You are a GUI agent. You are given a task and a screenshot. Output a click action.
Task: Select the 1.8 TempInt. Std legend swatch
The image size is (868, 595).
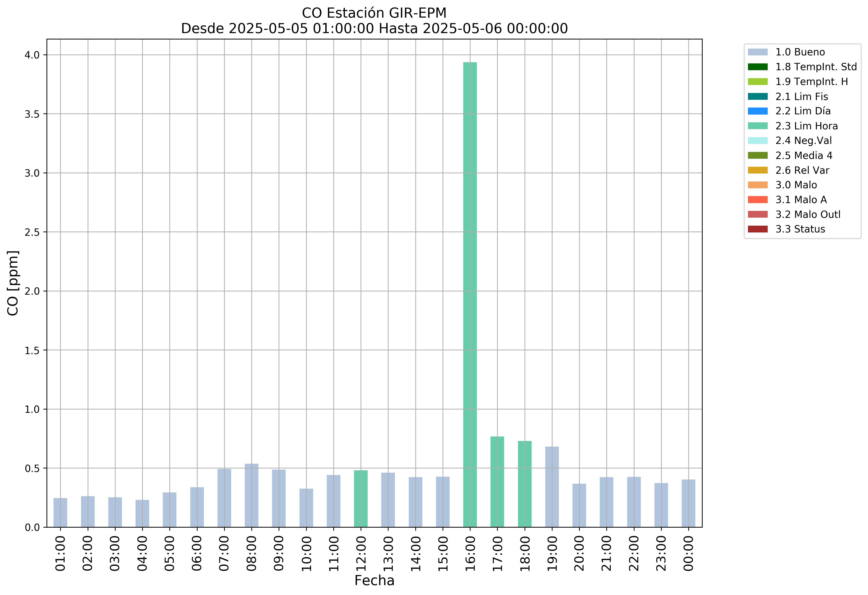click(x=758, y=67)
